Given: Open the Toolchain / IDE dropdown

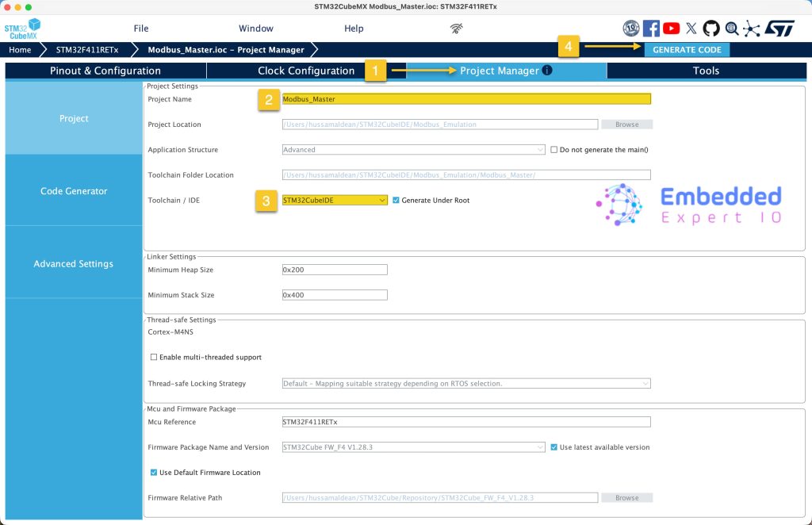Looking at the screenshot, I should 335,201.
